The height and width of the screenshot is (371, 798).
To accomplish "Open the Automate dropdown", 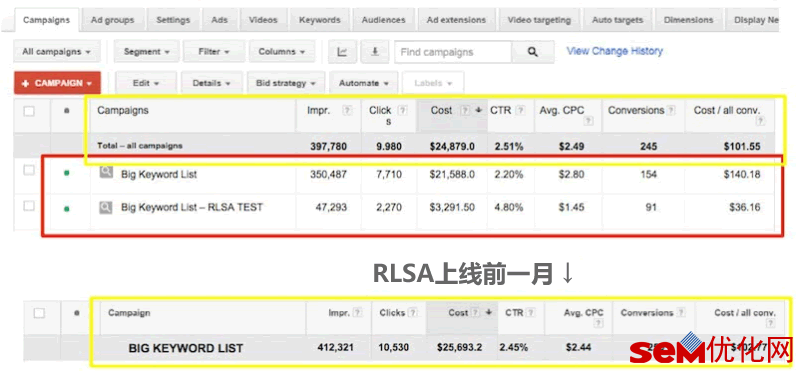I will point(364,83).
